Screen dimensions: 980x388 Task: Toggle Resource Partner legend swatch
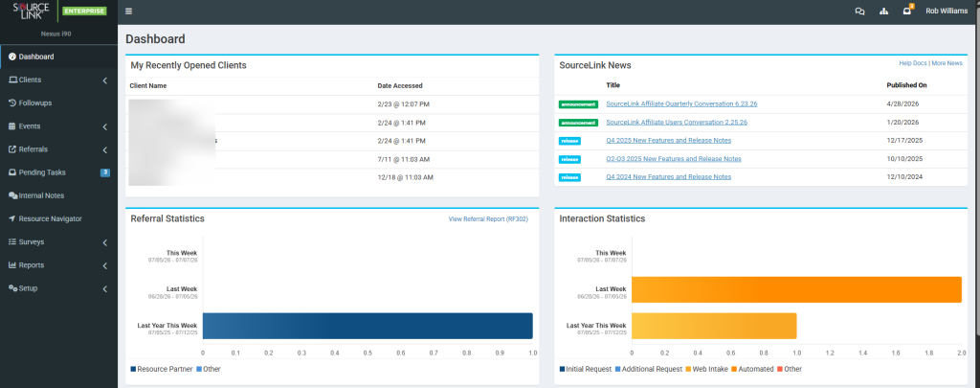(x=133, y=369)
